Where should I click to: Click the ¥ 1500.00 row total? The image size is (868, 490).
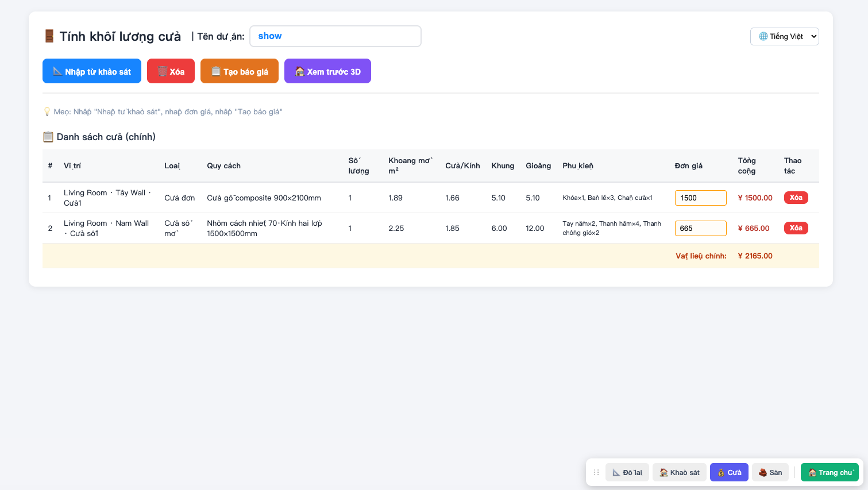click(x=755, y=198)
